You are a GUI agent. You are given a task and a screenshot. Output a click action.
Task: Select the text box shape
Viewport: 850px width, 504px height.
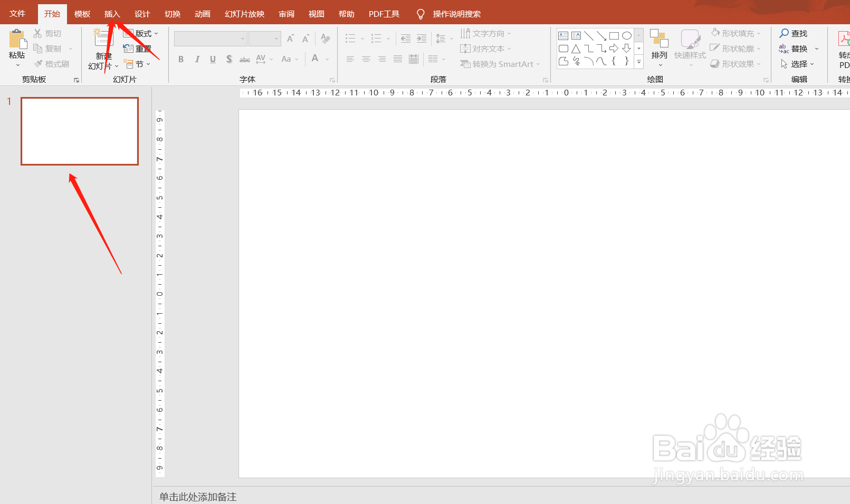click(563, 36)
